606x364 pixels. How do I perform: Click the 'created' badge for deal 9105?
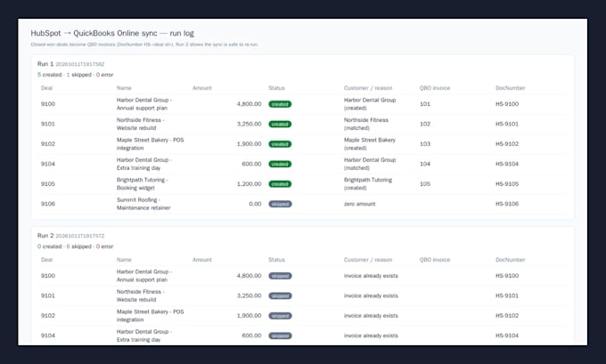tap(280, 184)
